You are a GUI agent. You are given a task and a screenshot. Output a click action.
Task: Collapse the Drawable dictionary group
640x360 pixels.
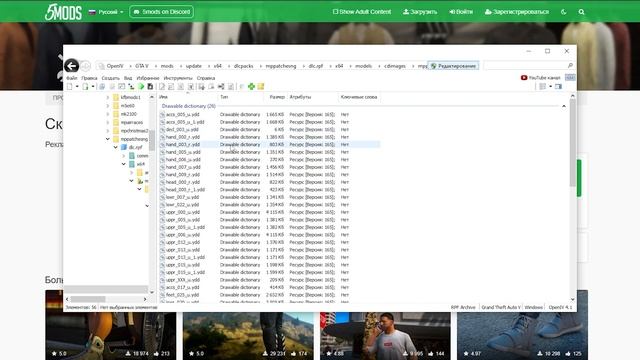pyautogui.click(x=564, y=106)
